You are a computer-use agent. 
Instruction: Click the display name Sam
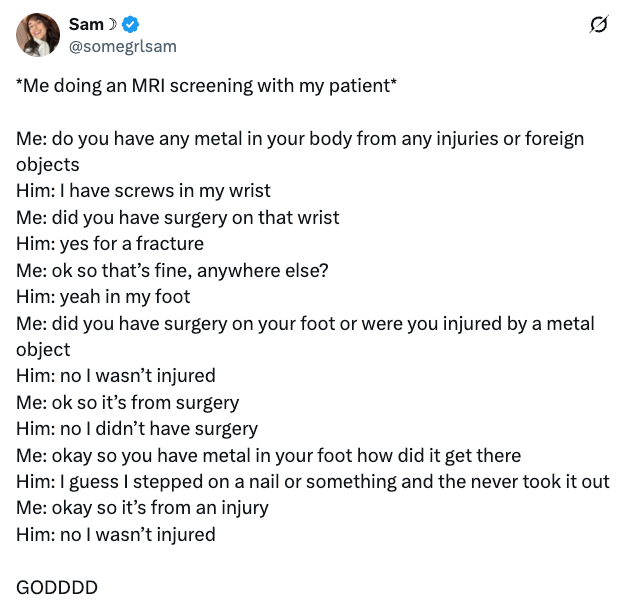(86, 24)
